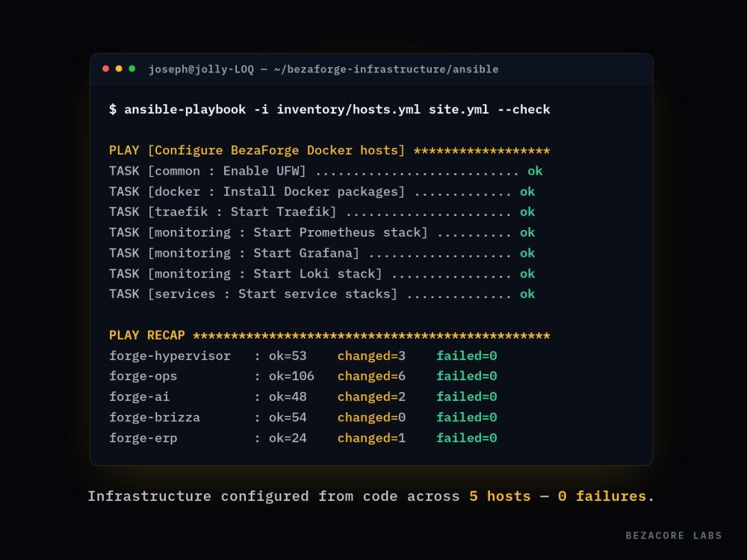
Task: Click the PLAY Configure BezaForge Docker hosts line
Action: click(x=329, y=151)
